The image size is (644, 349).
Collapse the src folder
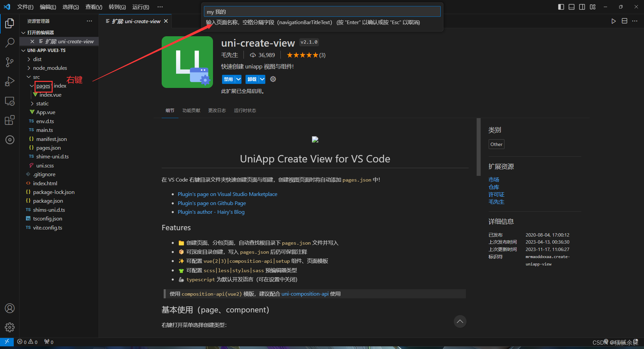point(29,77)
